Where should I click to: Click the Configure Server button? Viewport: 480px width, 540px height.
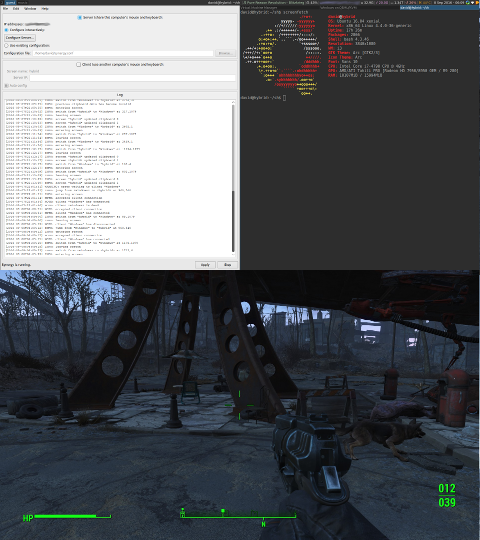(x=20, y=38)
